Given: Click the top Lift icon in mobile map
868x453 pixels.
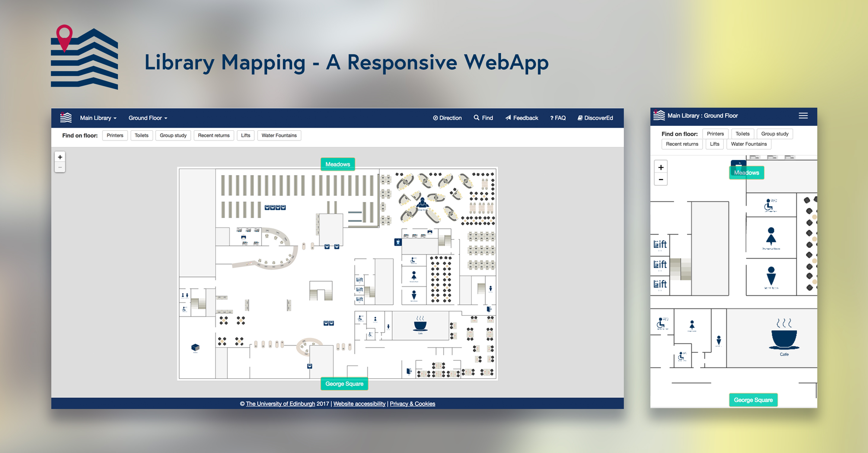Looking at the screenshot, I should [660, 244].
